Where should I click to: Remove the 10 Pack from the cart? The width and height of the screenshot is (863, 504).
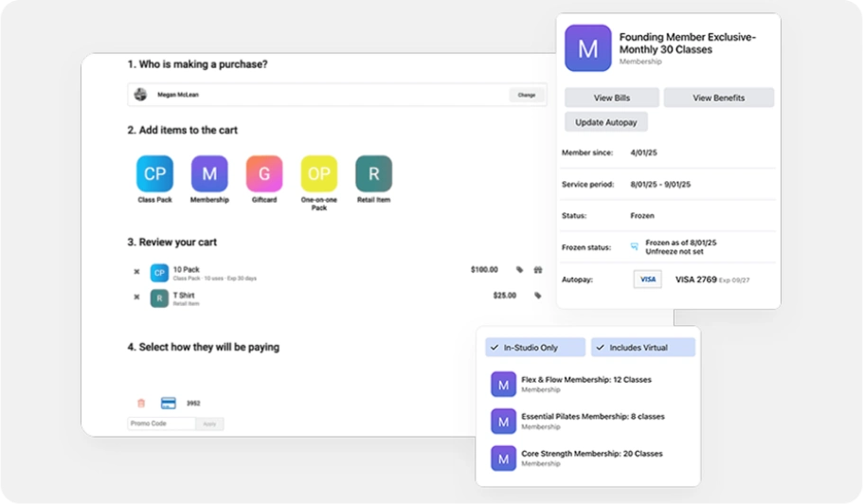pos(136,271)
